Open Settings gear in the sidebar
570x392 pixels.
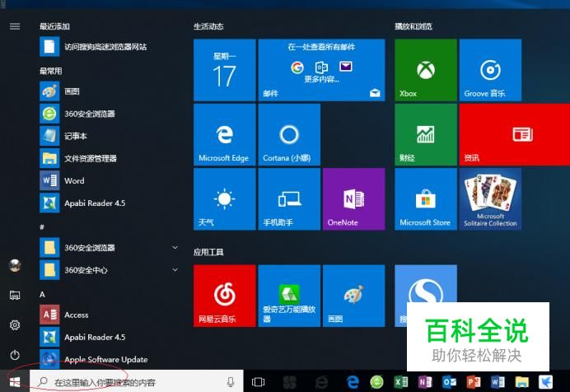[15, 324]
